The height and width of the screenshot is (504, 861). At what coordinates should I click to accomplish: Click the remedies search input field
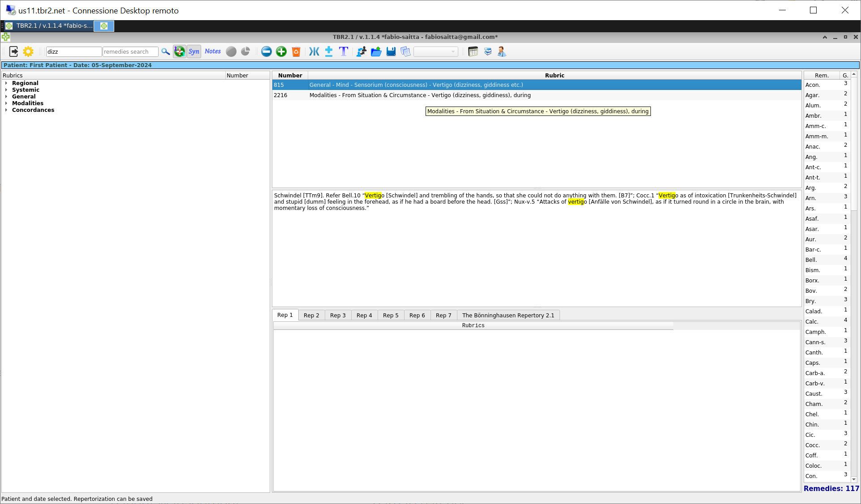[x=130, y=51]
